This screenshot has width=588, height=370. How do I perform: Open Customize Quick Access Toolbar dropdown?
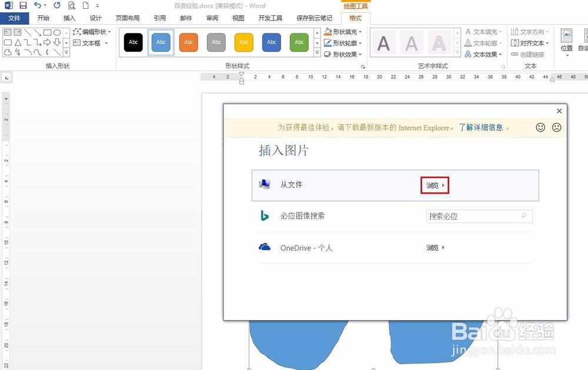pyautogui.click(x=98, y=6)
